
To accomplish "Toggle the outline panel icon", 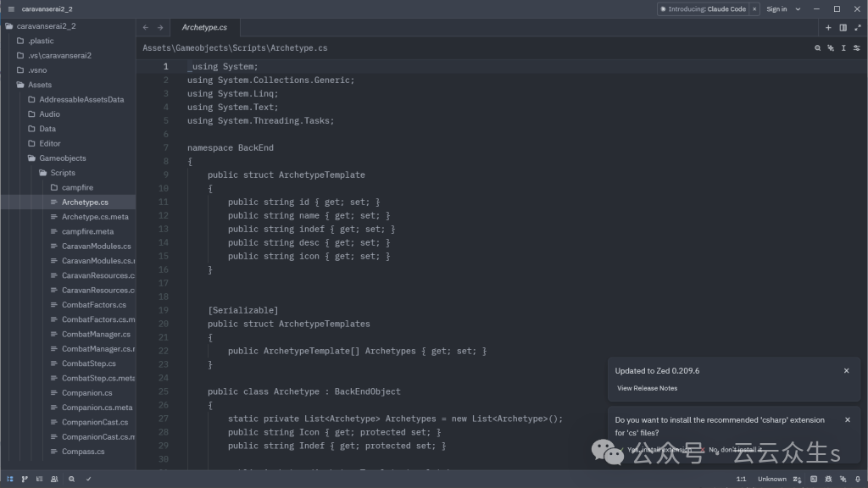I will 39,480.
